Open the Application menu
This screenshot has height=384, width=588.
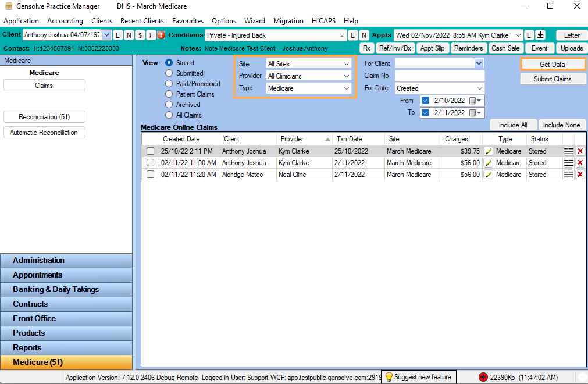(x=21, y=21)
